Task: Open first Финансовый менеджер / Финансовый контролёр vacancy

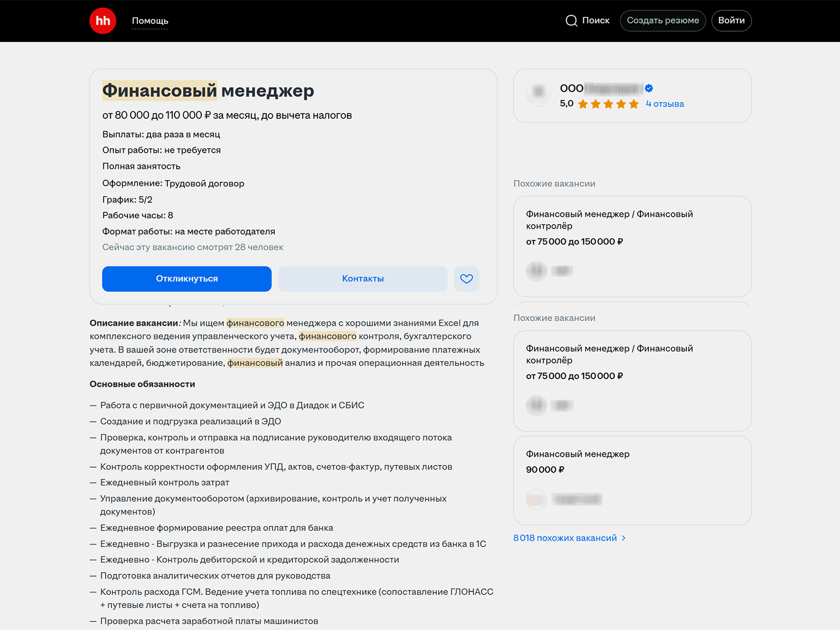Action: tap(609, 220)
